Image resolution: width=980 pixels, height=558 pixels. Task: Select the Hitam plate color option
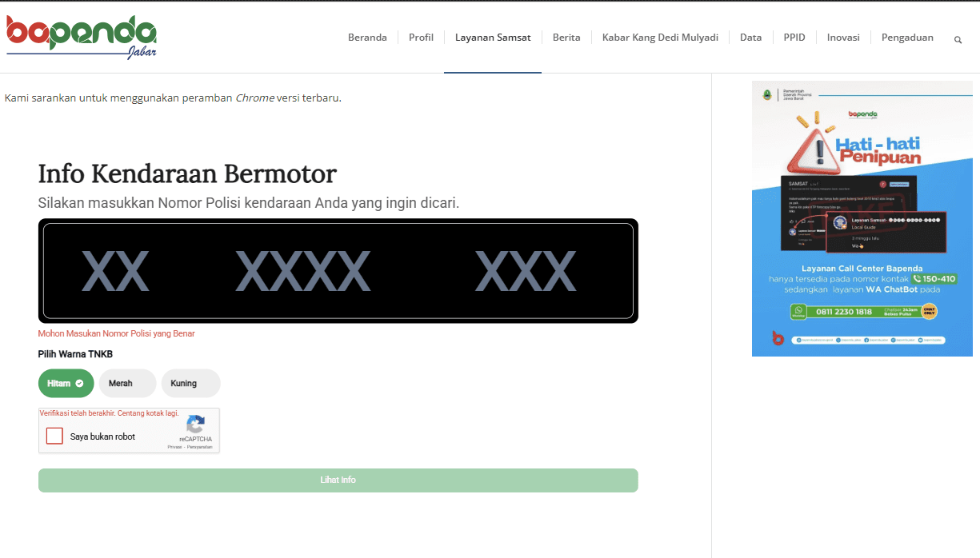66,384
